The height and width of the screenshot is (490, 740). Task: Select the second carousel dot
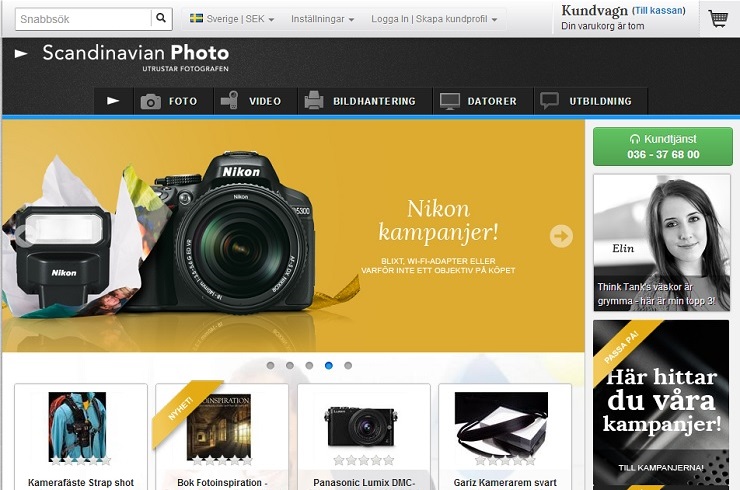tap(290, 365)
